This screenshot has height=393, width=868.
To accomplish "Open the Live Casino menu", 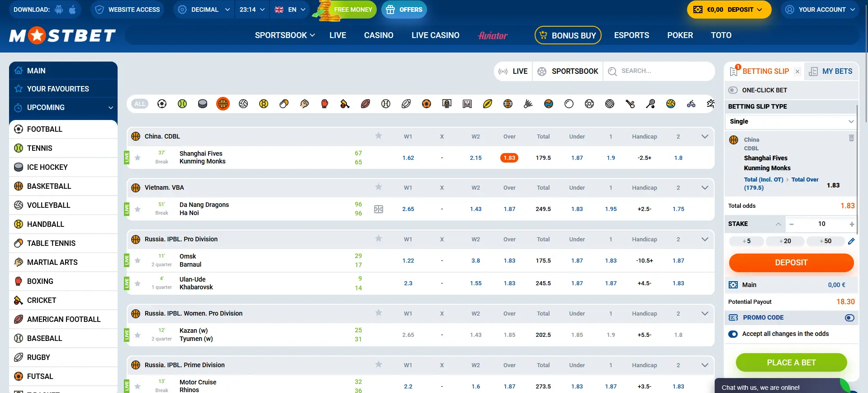I will point(435,35).
